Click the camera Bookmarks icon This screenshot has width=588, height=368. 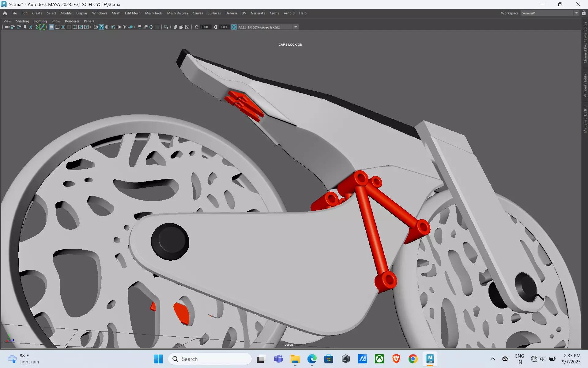pyautogui.click(x=25, y=27)
